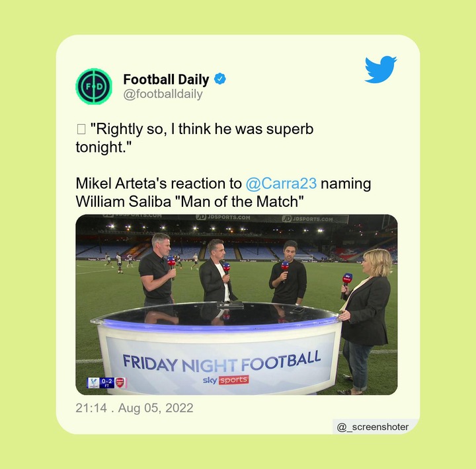Click the sky sports logo on desk
Image resolution: width=476 pixels, height=469 pixels.
pos(226,380)
